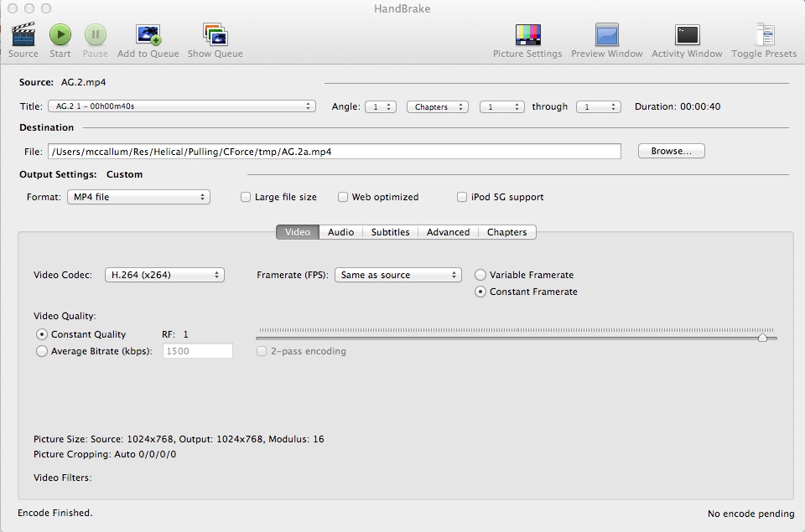805x532 pixels.
Task: Select the Average Bitrate option
Action: (x=42, y=351)
